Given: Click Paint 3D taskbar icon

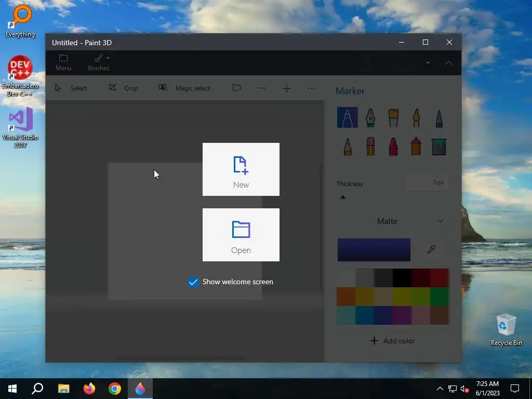Looking at the screenshot, I should point(140,389).
